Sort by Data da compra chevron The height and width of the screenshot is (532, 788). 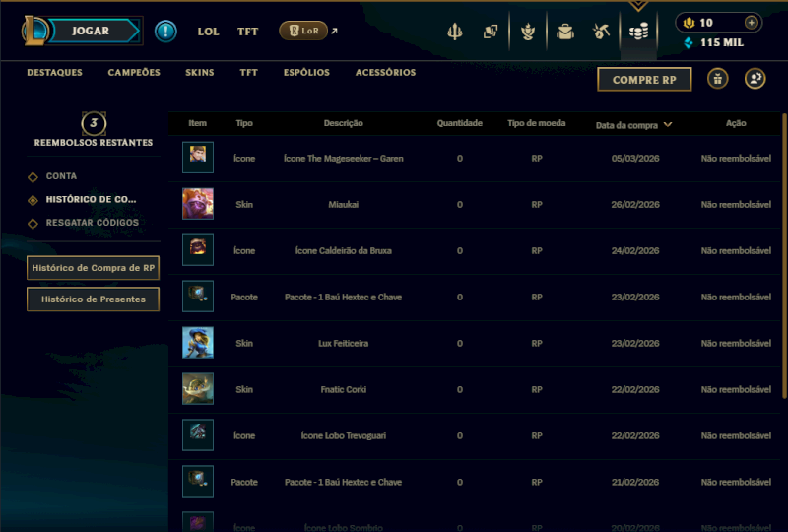tap(668, 124)
